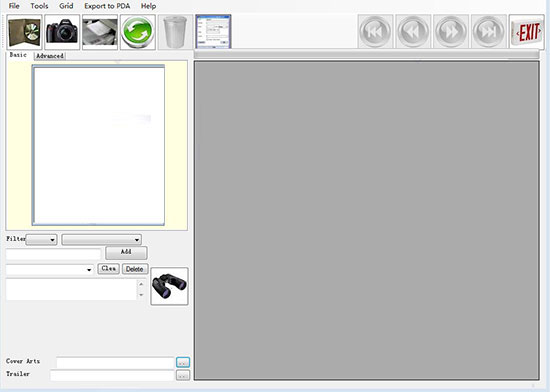Click the Cover Arts input field
The height and width of the screenshot is (392, 550).
(x=115, y=363)
